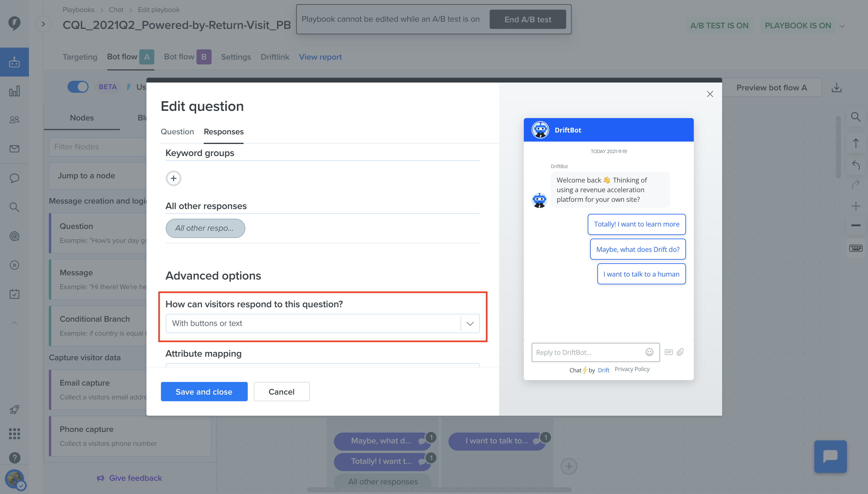
Task: Select the All other responses pill
Action: [205, 228]
